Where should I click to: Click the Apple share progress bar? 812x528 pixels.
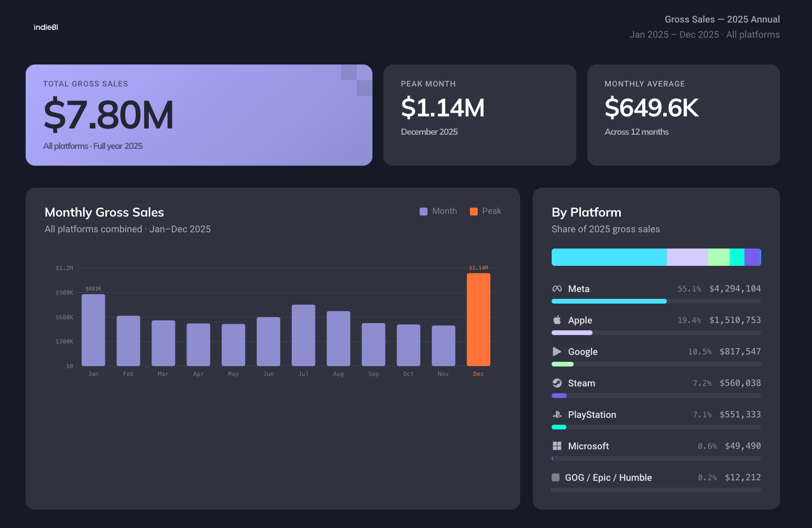pyautogui.click(x=656, y=333)
